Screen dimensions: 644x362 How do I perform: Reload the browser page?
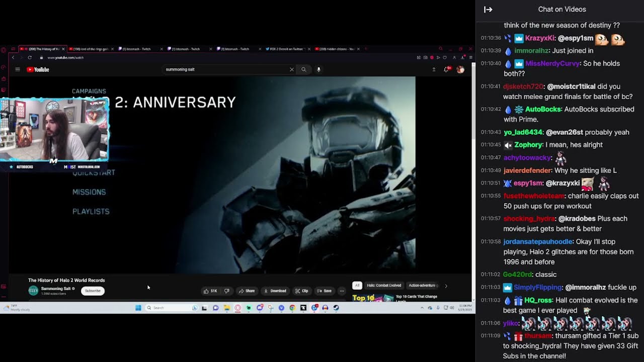[30, 57]
